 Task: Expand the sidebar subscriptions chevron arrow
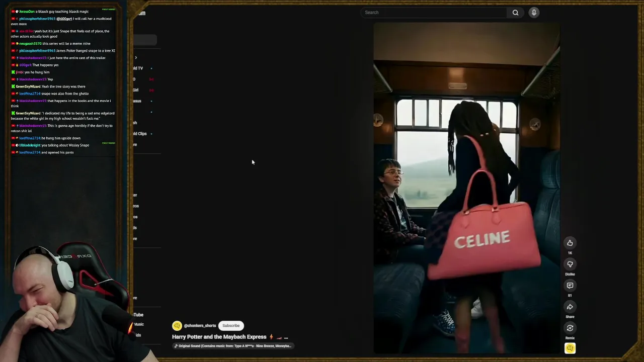coord(135,58)
